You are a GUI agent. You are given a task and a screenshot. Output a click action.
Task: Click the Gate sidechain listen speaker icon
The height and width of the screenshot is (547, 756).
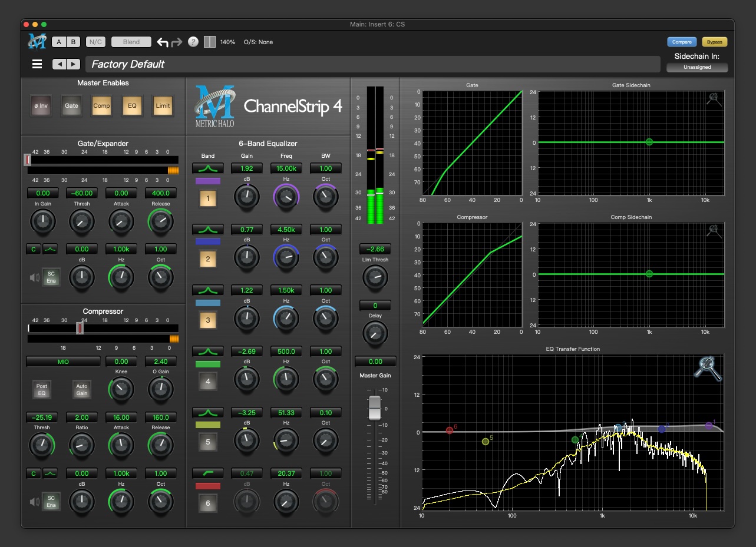tap(34, 277)
